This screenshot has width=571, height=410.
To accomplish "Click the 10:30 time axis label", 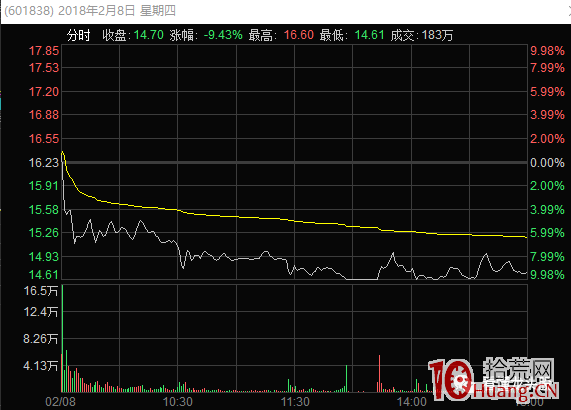I will pyautogui.click(x=178, y=402).
